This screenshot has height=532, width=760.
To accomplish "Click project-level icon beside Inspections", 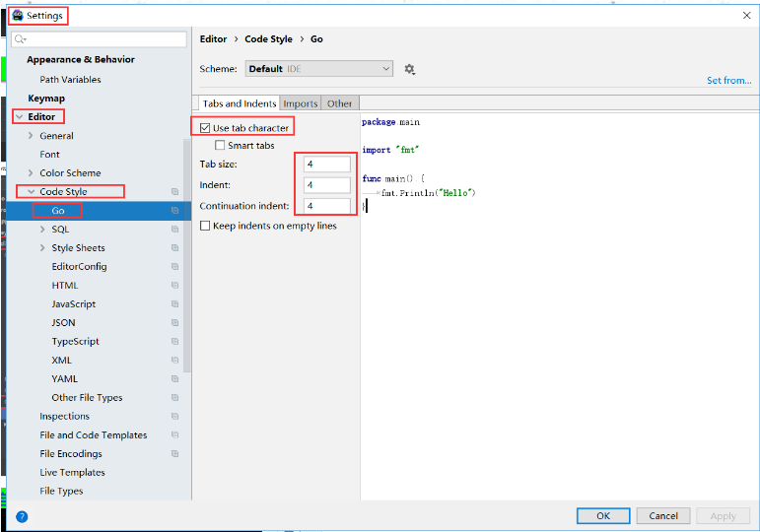I will [x=175, y=416].
